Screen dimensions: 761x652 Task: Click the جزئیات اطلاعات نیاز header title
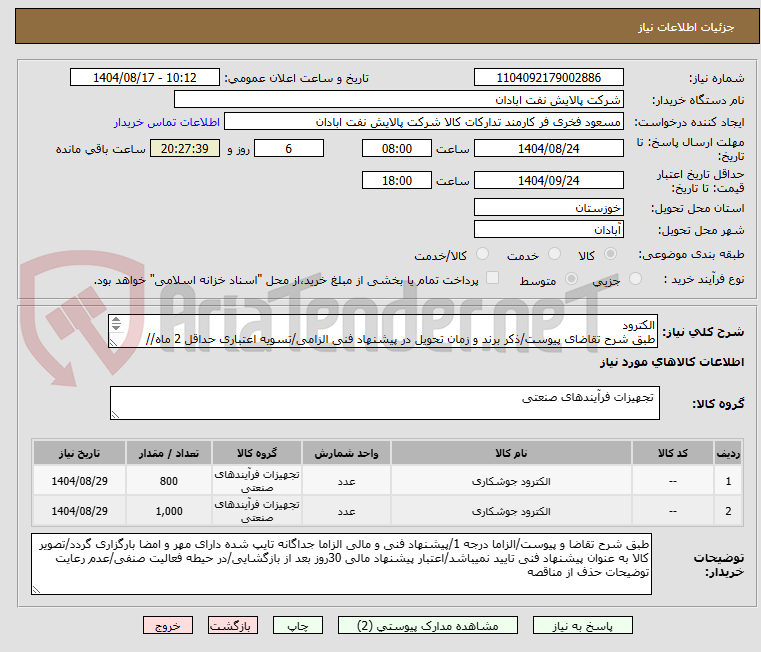[x=685, y=27]
